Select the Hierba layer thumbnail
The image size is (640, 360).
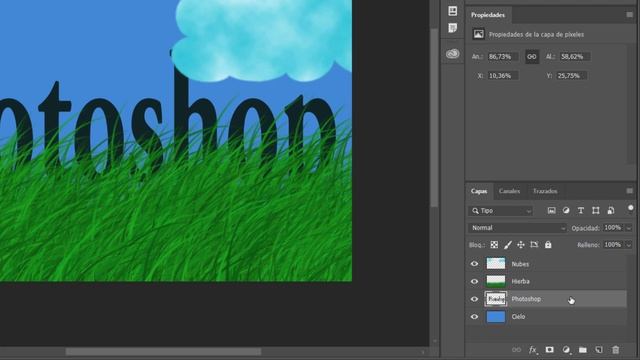pyautogui.click(x=496, y=281)
